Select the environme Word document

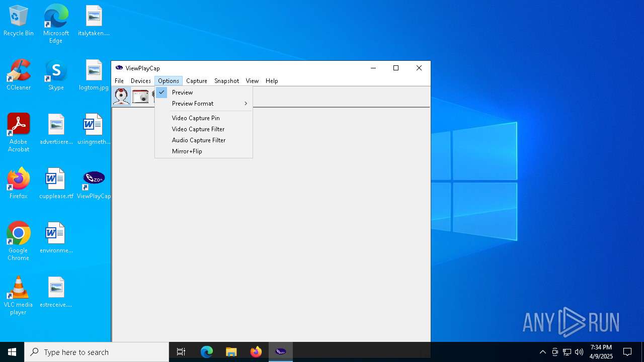(x=56, y=238)
